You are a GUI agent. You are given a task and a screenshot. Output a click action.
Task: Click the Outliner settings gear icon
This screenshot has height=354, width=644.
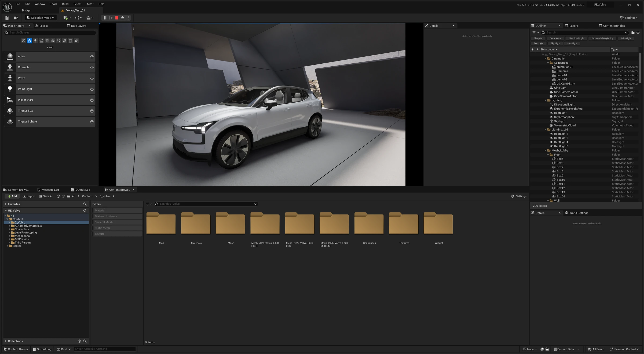(638, 33)
